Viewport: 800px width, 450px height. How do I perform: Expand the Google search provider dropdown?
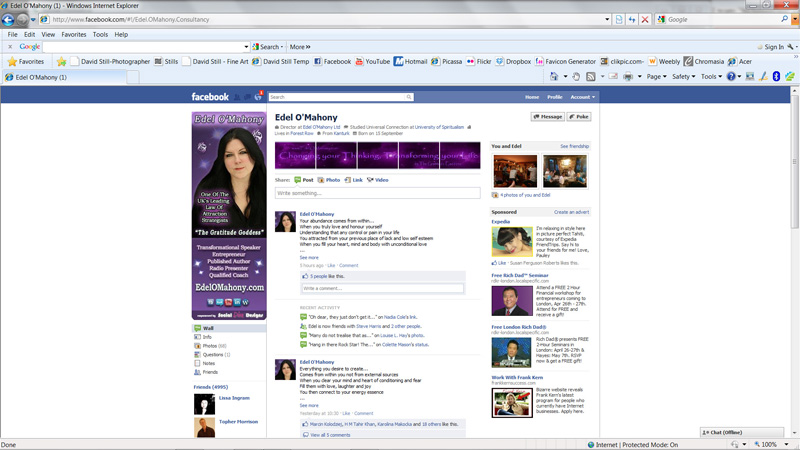(x=795, y=19)
